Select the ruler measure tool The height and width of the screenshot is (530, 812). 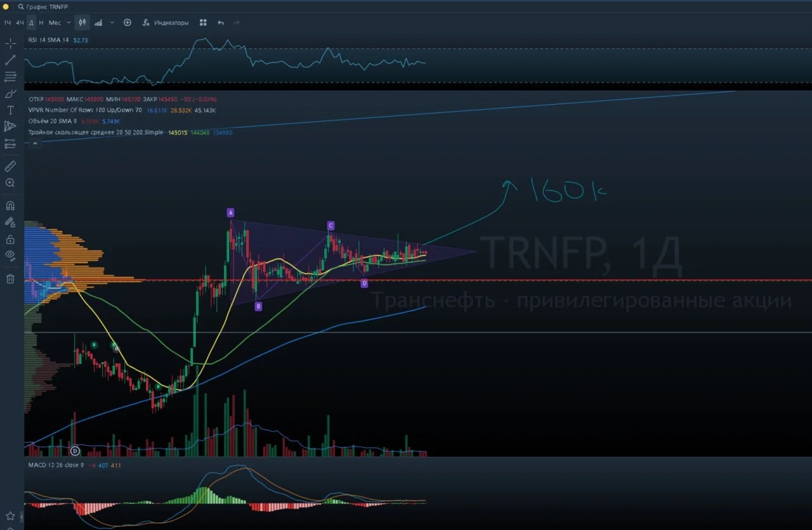tap(10, 166)
